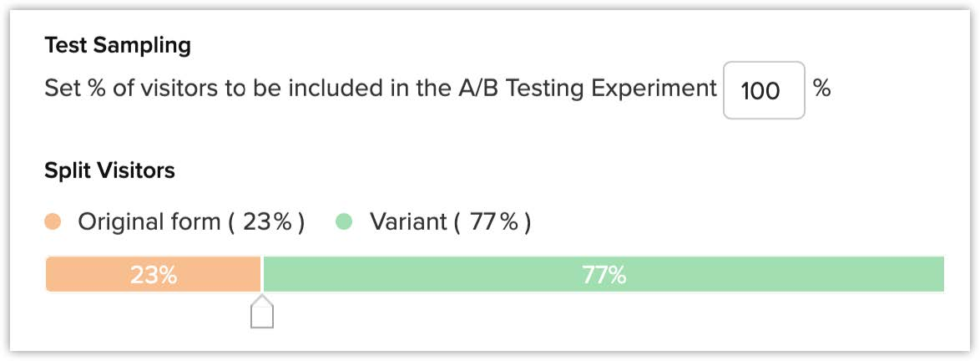Click the white 23% label inside orange bar

[x=154, y=276]
